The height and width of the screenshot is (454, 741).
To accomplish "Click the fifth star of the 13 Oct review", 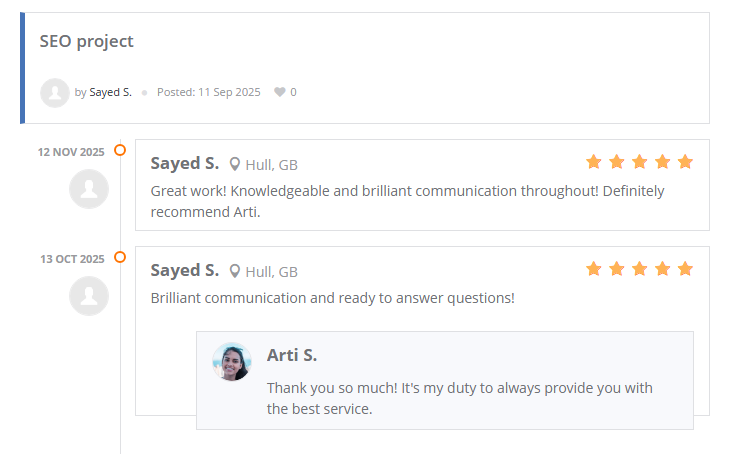I will 685,269.
